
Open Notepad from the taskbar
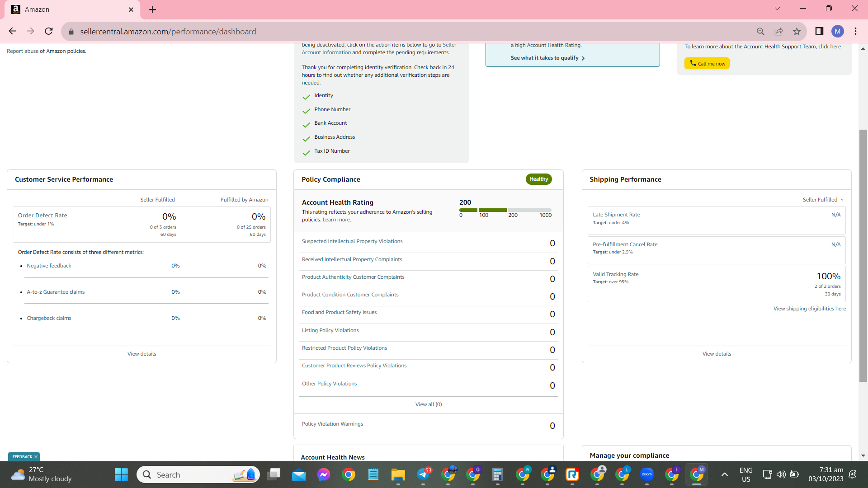[373, 474]
